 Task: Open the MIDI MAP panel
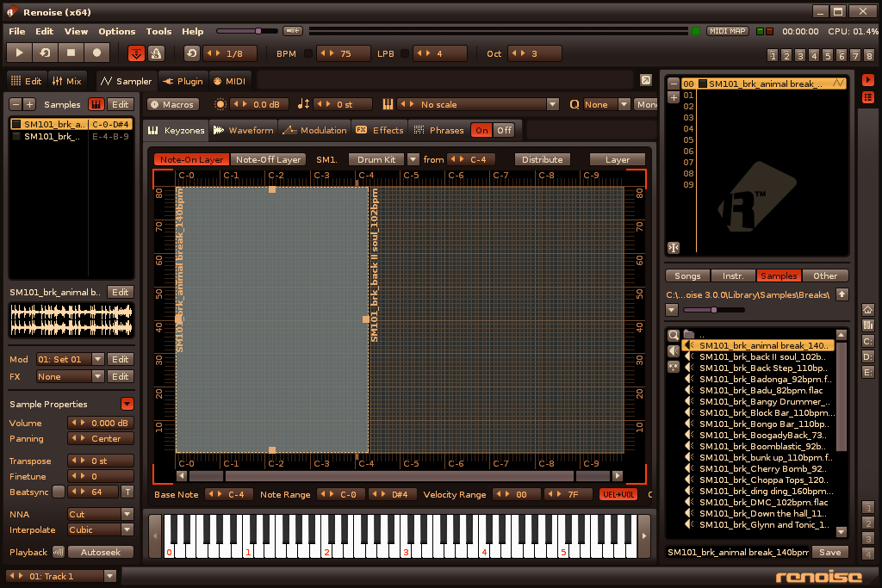[727, 32]
